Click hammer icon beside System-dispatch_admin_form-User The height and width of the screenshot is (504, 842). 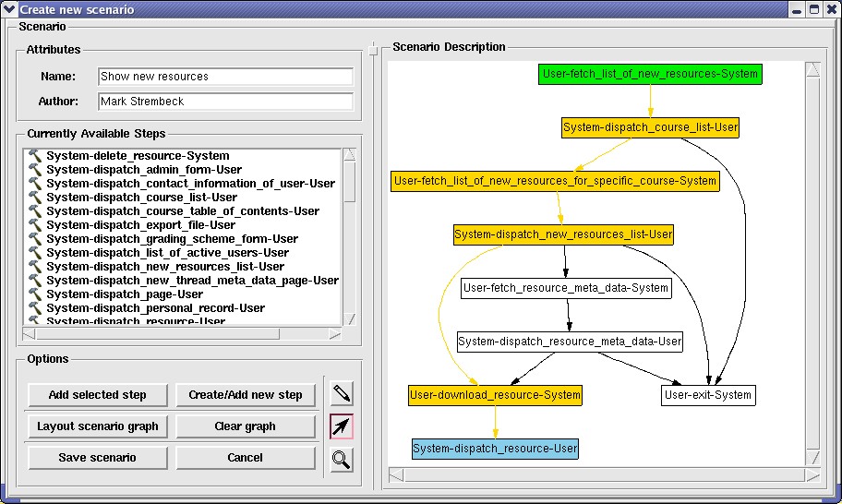[x=35, y=170]
